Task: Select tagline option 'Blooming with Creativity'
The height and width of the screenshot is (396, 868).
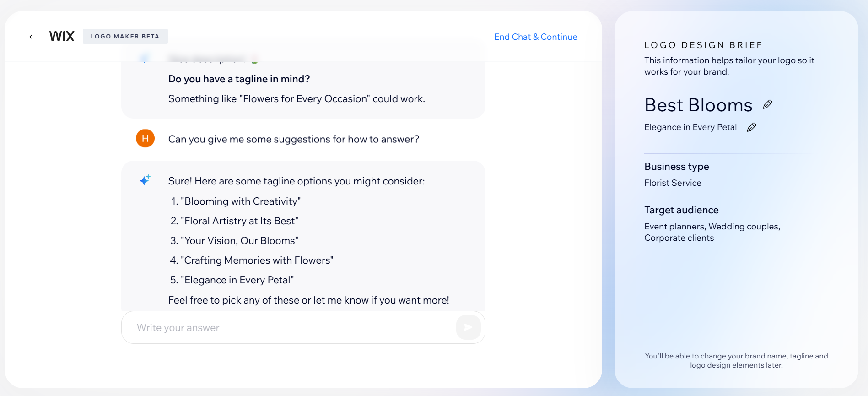Action: pyautogui.click(x=240, y=201)
